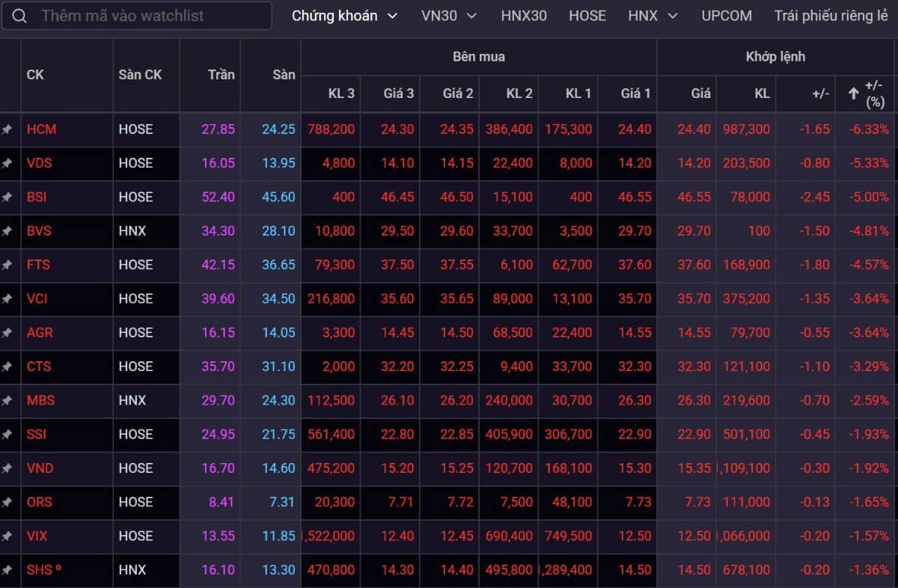Screen dimensions: 898x588
Task: Toggle the pin icon for VDS row
Action: (7, 163)
